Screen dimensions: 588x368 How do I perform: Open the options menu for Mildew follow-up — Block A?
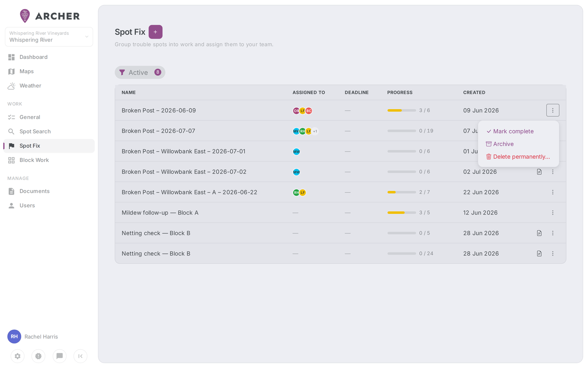[553, 213]
